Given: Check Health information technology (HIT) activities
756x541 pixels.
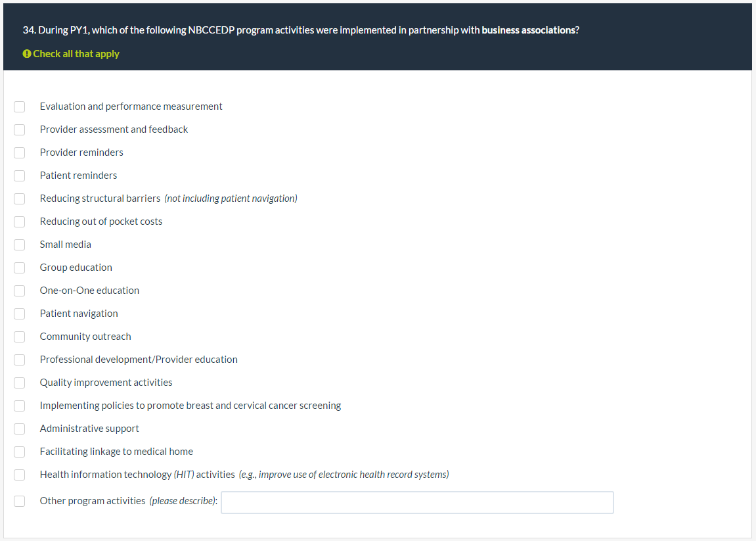Looking at the screenshot, I should tap(20, 475).
